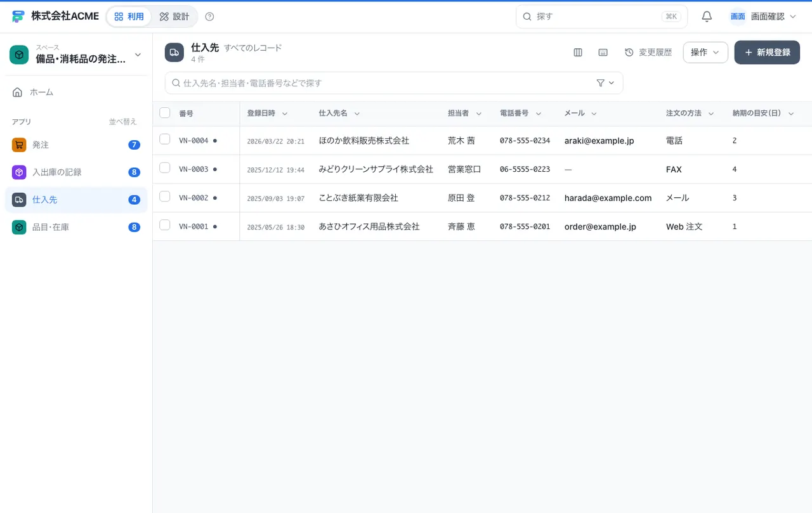
Task: Open 仕入先名 column dropdown
Action: point(357,114)
